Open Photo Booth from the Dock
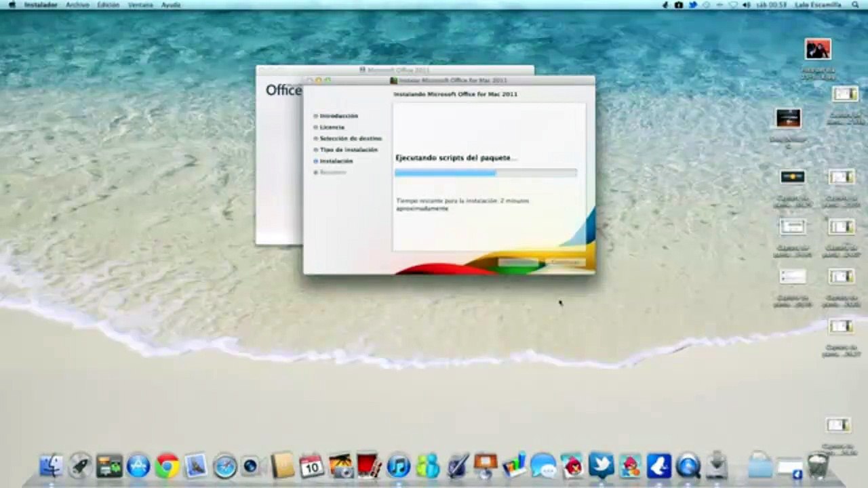This screenshot has height=488, width=868. point(369,466)
